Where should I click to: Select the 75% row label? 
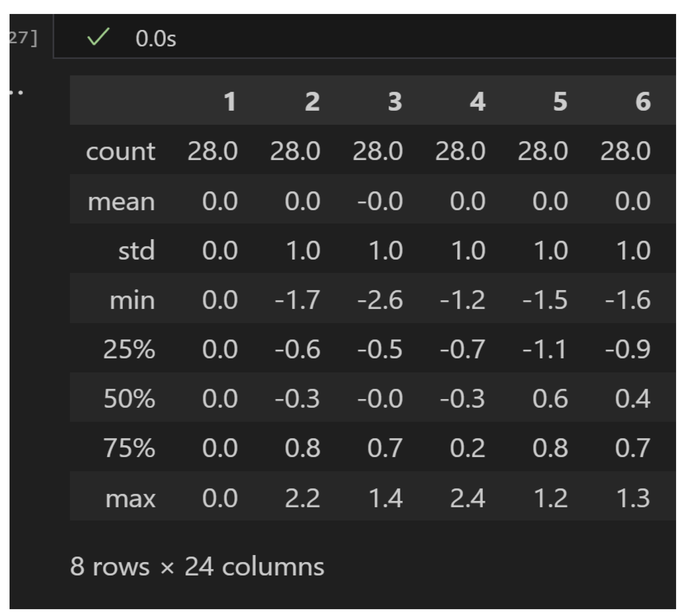coord(129,447)
